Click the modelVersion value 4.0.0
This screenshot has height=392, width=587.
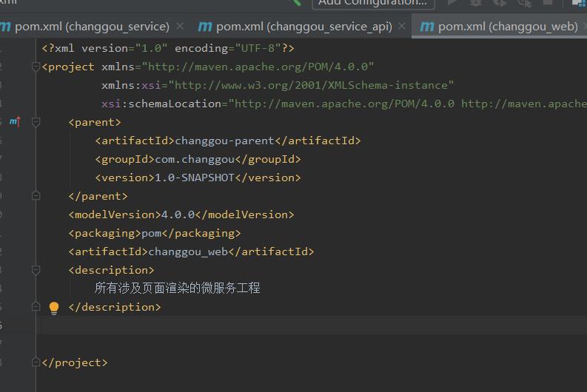(178, 214)
